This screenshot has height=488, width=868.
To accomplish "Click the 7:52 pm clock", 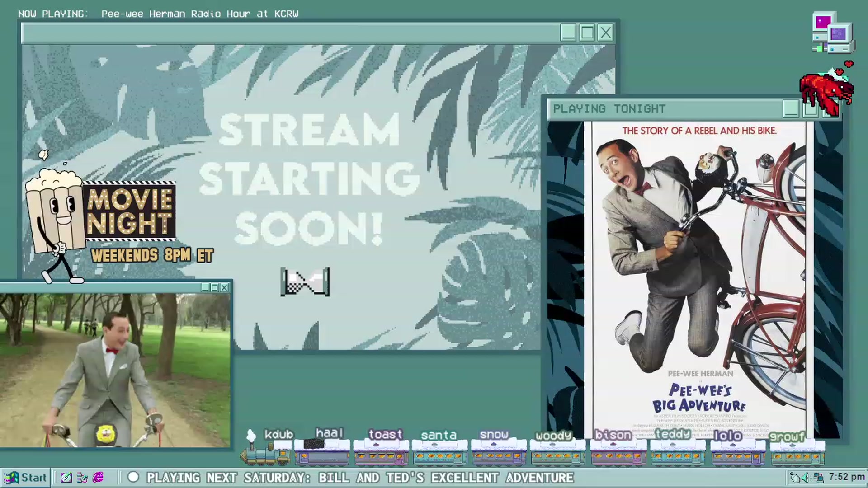I will pyautogui.click(x=847, y=477).
